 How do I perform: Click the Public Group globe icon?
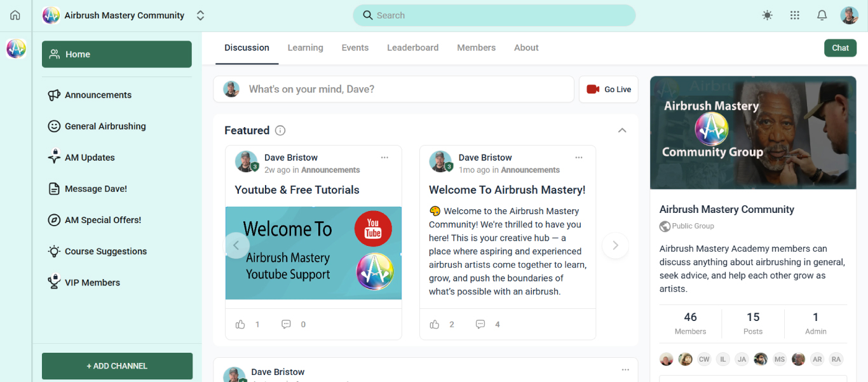(x=665, y=226)
